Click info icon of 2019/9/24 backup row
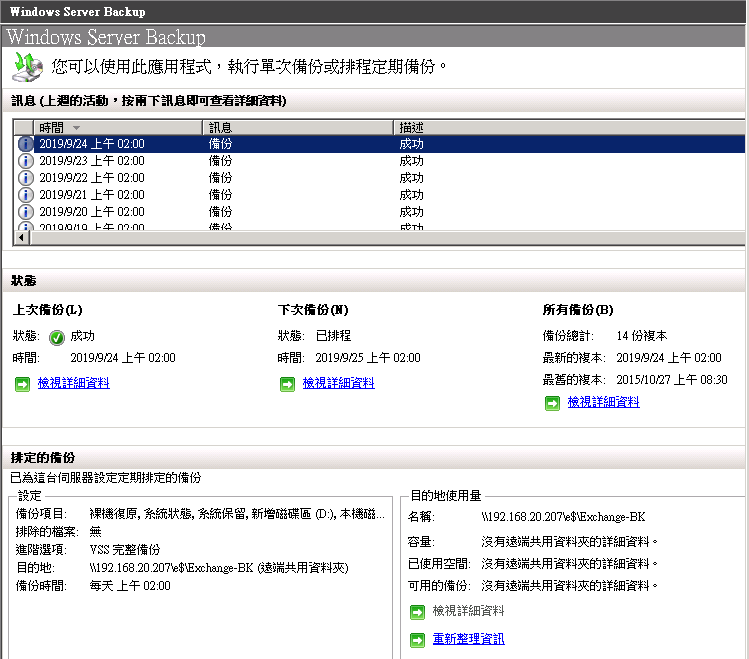 [26, 144]
